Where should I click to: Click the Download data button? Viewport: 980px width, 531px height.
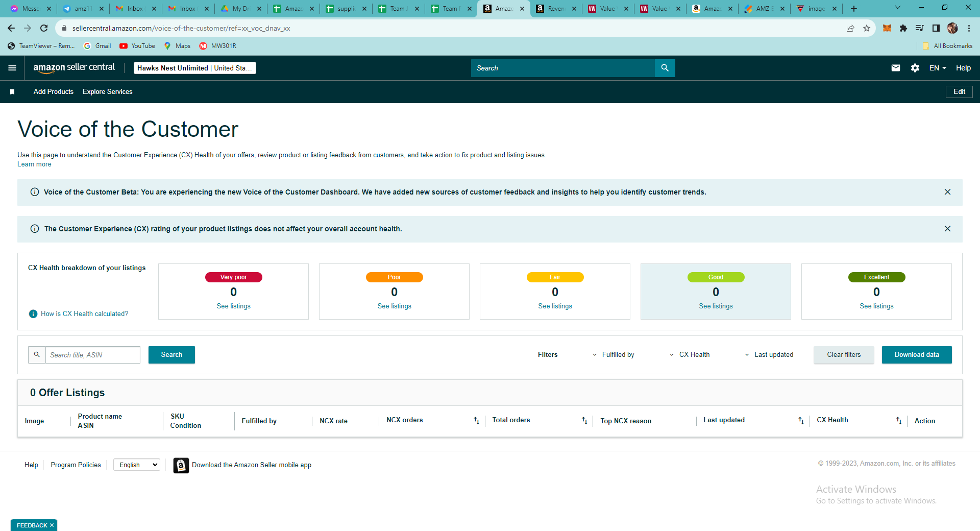pyautogui.click(x=917, y=355)
